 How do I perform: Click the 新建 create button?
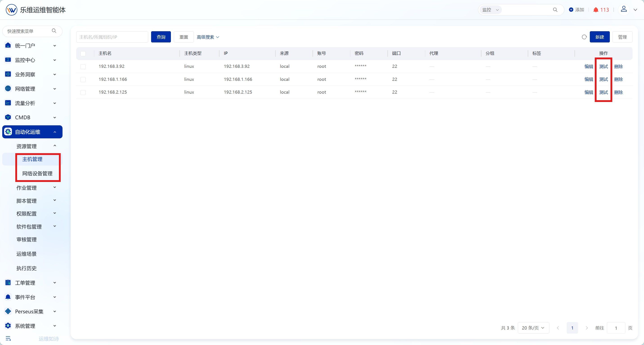[599, 37]
